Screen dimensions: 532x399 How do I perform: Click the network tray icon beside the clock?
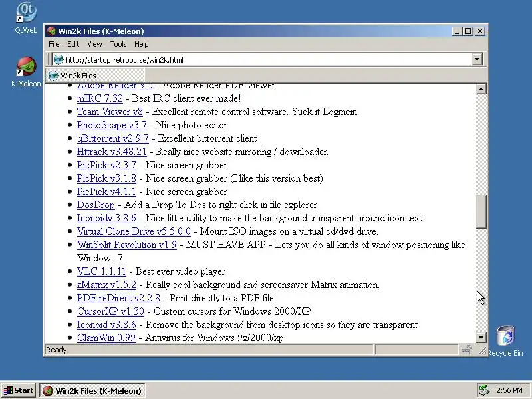click(x=484, y=390)
